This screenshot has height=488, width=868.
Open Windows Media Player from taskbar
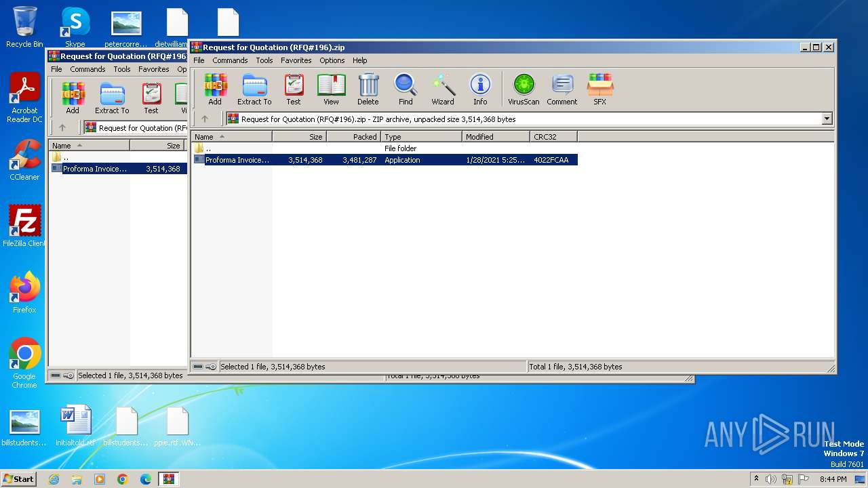[100, 479]
